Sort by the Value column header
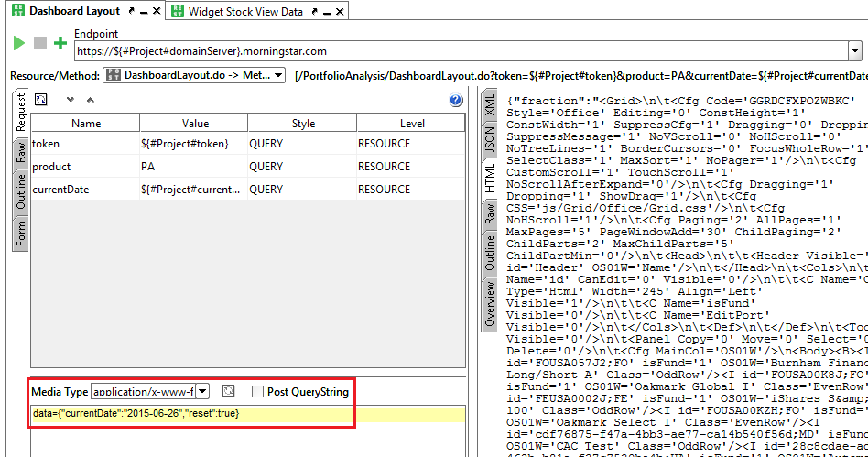This screenshot has width=868, height=457. click(194, 123)
